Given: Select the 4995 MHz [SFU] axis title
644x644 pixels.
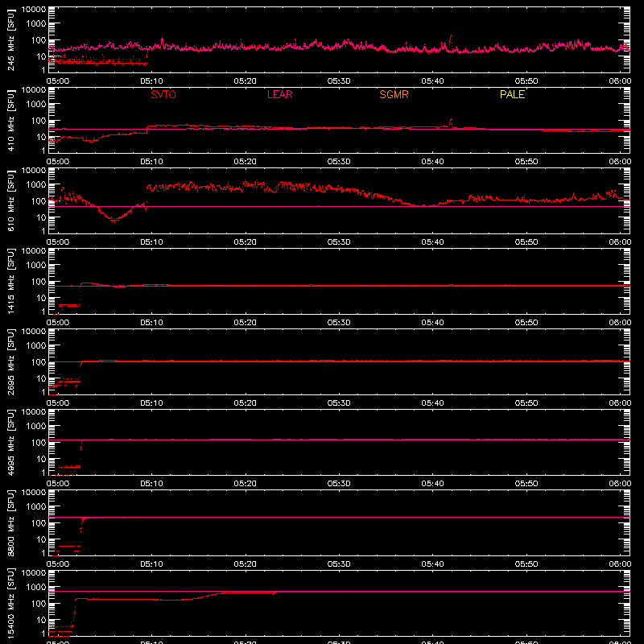Looking at the screenshot, I should tap(10, 443).
